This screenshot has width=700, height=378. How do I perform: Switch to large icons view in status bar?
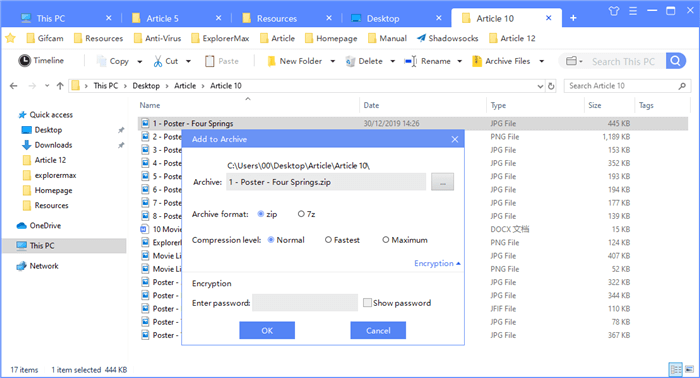[x=690, y=370]
